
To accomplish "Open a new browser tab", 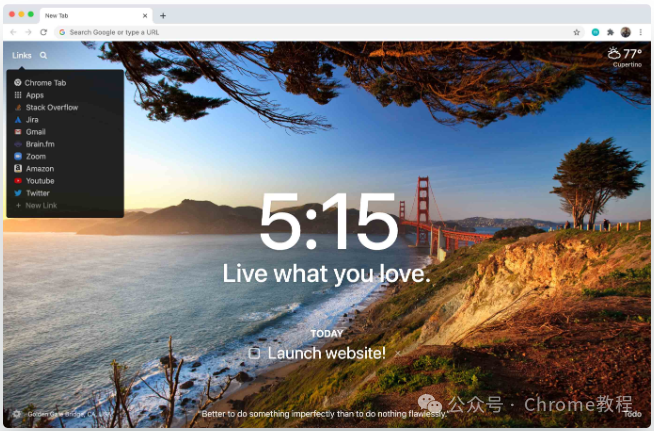I will (163, 16).
